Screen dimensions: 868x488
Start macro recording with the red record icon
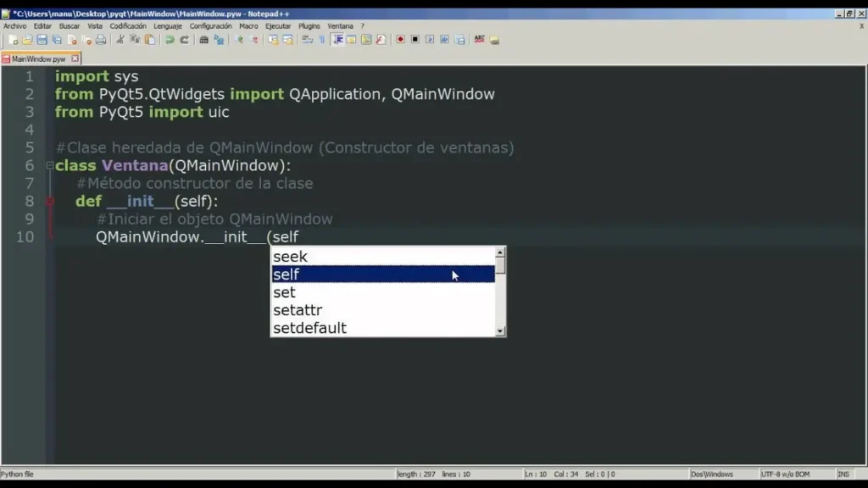(x=401, y=40)
